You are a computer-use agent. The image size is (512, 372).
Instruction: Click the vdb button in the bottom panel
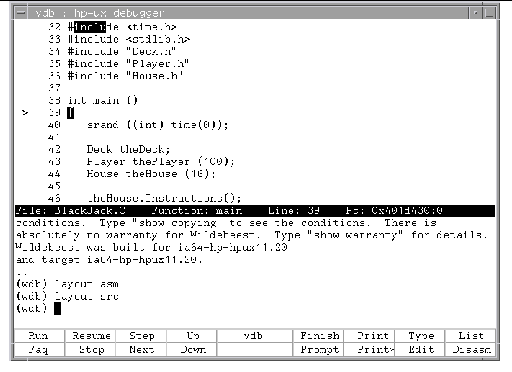coord(255,335)
